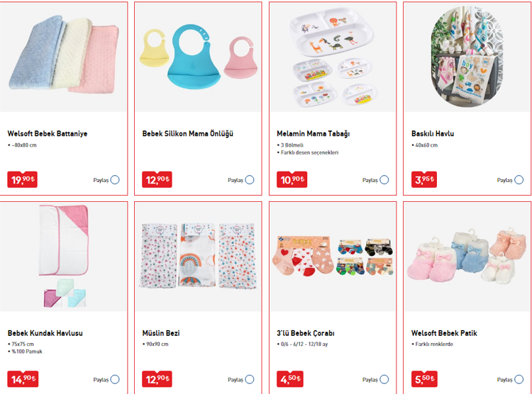Click the 4,50 price tag for baby socks
This screenshot has width=532, height=394.
[290, 378]
